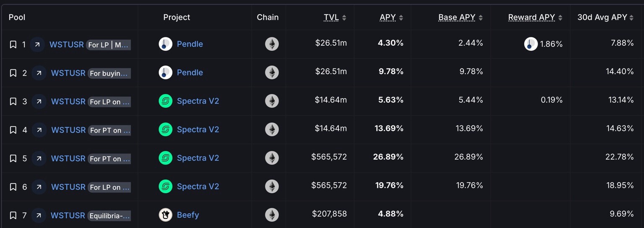Toggle bookmark for pool row 3

click(13, 102)
